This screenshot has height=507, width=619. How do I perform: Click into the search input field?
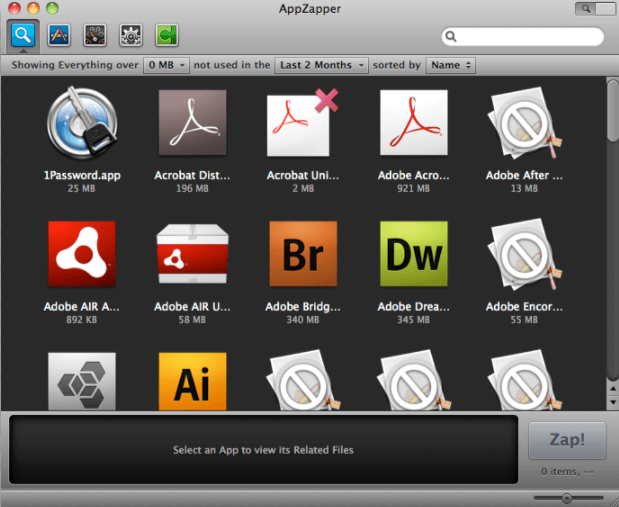click(x=523, y=36)
